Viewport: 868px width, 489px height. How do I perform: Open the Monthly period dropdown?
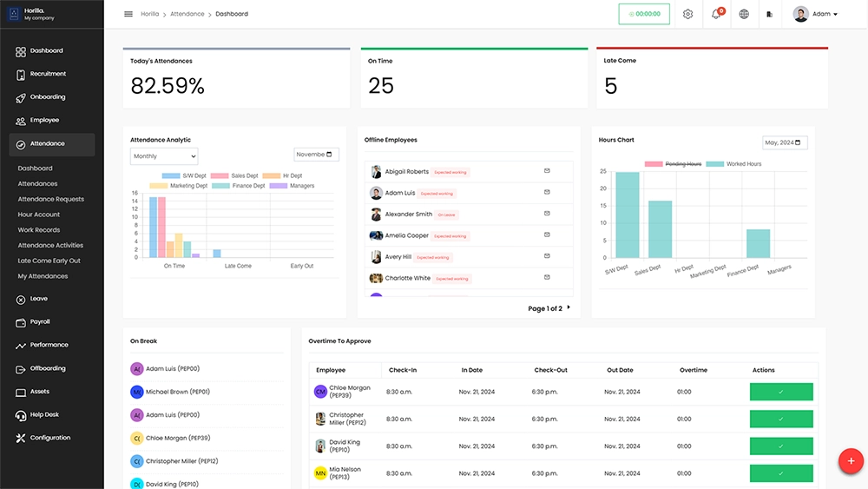pos(164,156)
